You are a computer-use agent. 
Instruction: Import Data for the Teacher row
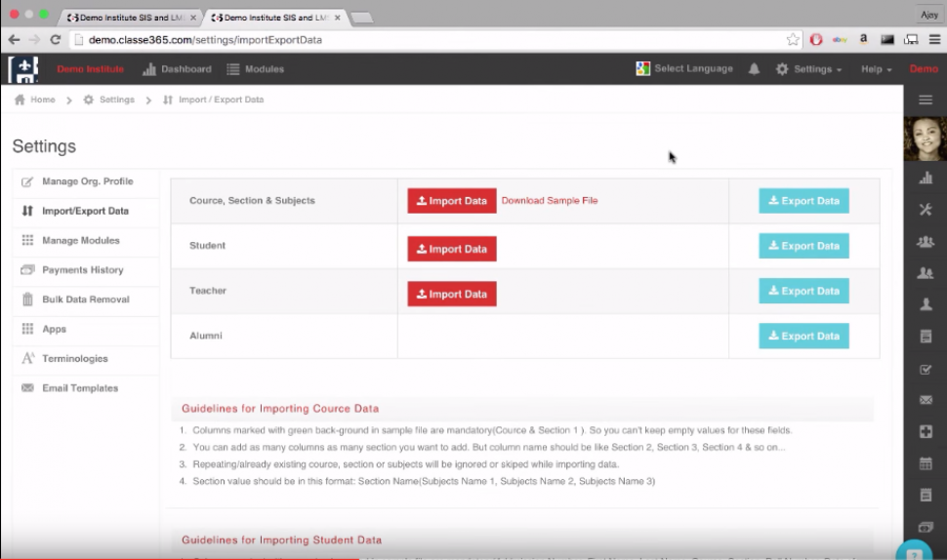pos(452,294)
